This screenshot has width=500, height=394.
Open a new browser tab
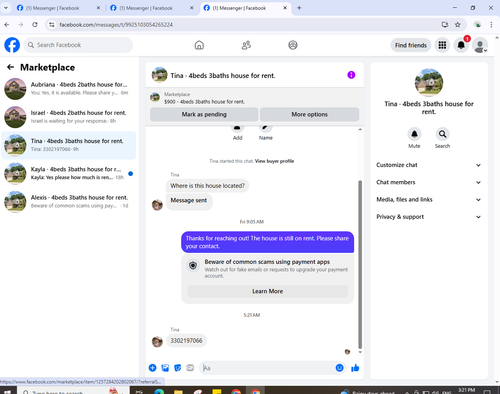299,8
